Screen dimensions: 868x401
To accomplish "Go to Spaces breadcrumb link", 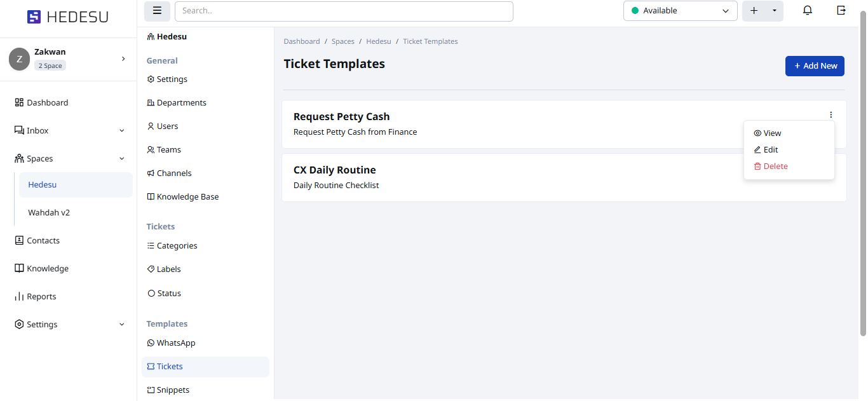I will [x=343, y=41].
